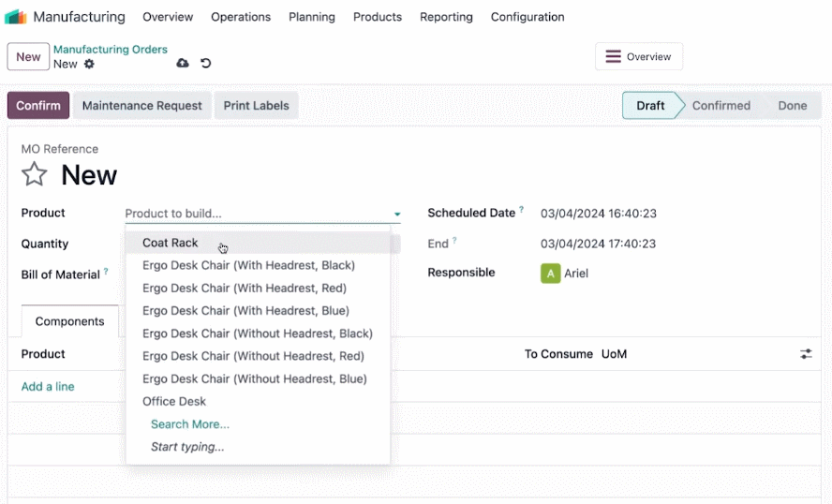
Task: Click the Manufacturing app title
Action: click(79, 17)
